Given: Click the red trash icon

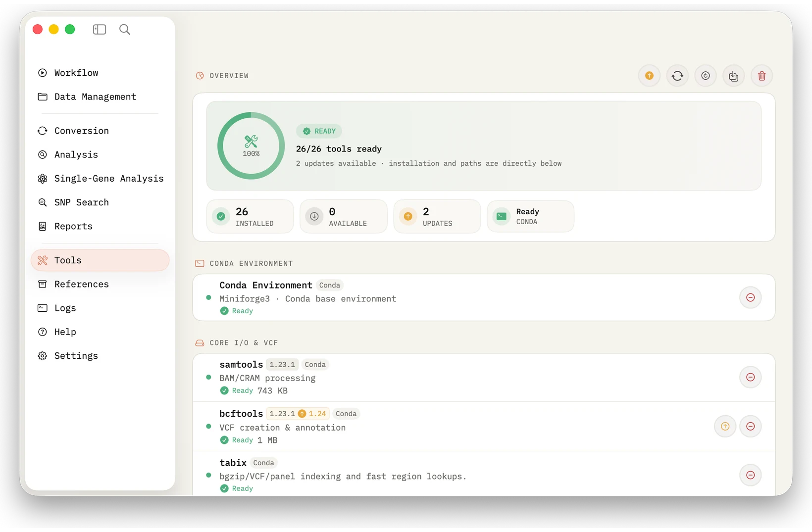Looking at the screenshot, I should [x=761, y=76].
